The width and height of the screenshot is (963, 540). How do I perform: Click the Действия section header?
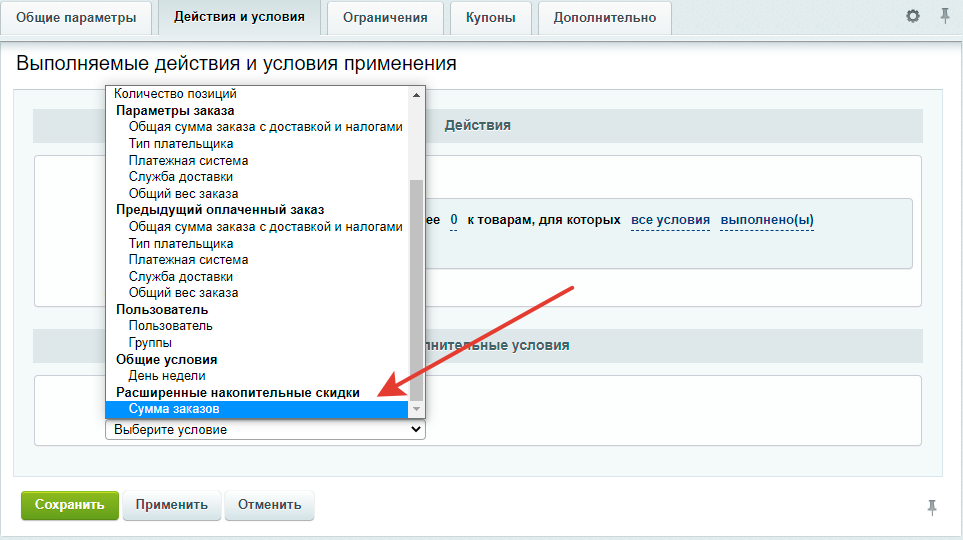[x=477, y=125]
